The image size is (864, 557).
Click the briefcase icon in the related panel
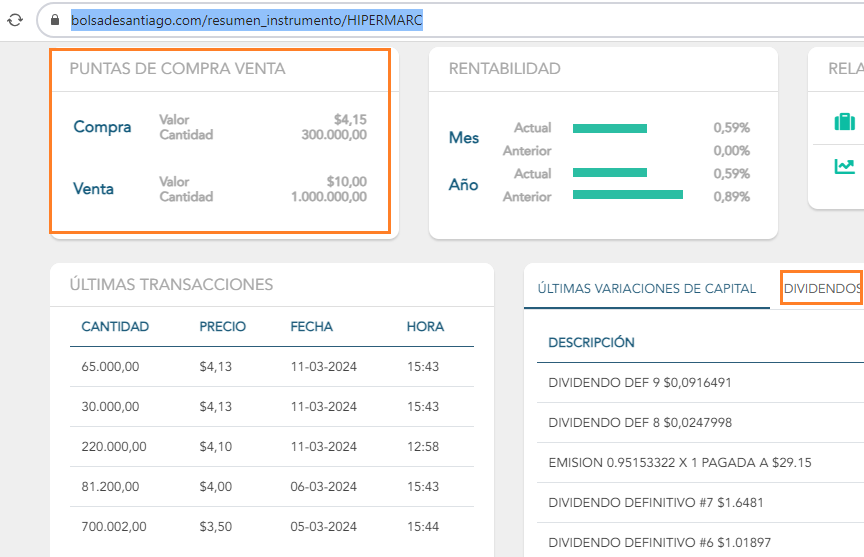pyautogui.click(x=844, y=121)
